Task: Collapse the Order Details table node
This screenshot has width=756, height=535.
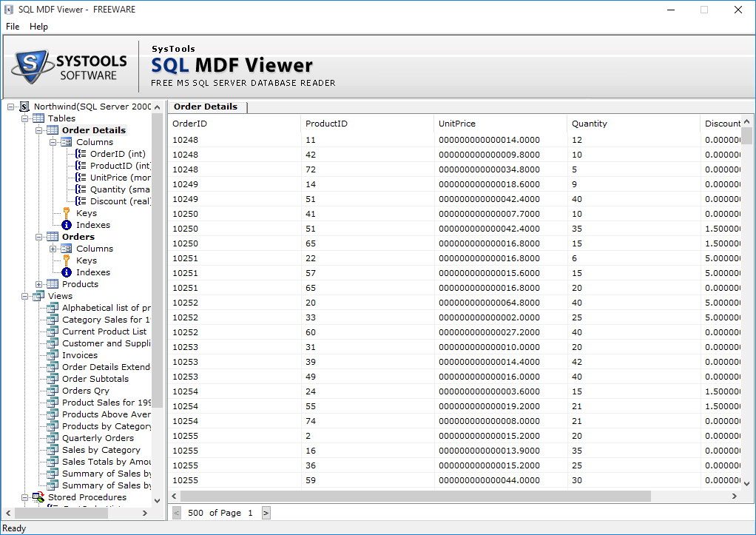Action: pyautogui.click(x=39, y=130)
